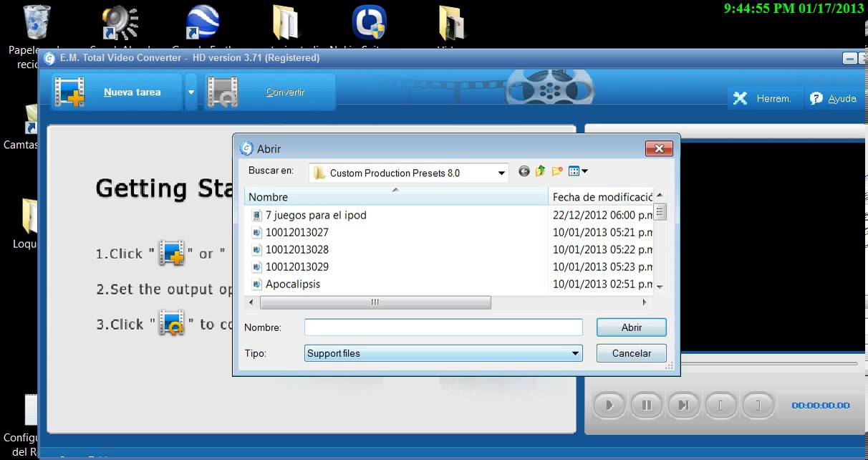Open the Google Earth desktop shortcut

point(202,23)
